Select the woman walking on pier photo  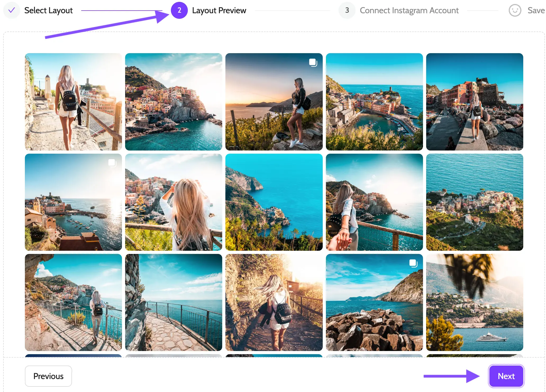tap(475, 102)
